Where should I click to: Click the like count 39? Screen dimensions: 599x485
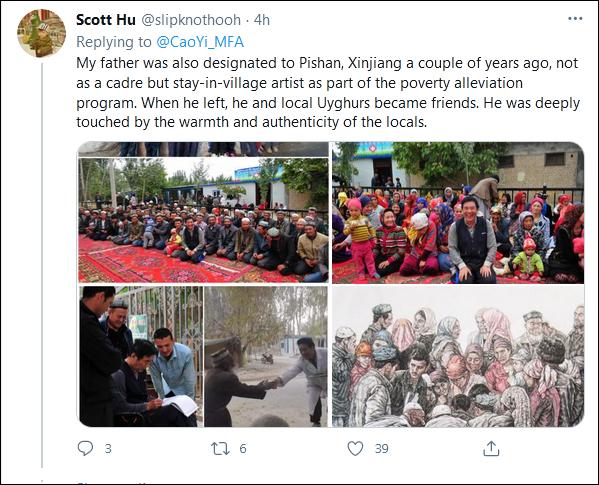click(x=382, y=448)
